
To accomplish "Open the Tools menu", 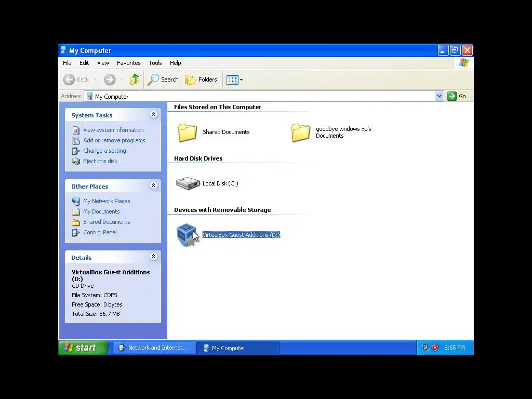I will tap(155, 63).
